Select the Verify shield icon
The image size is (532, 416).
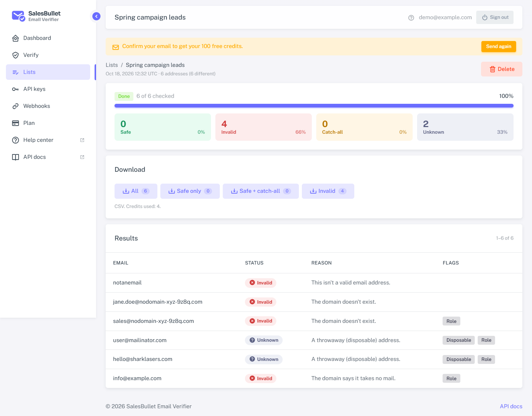click(x=16, y=55)
